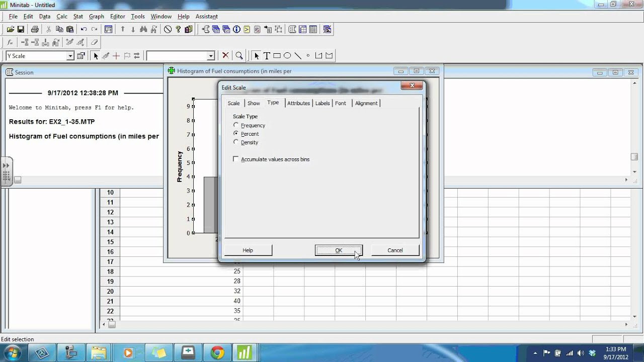Expand the Y Scale dropdown

click(x=70, y=56)
